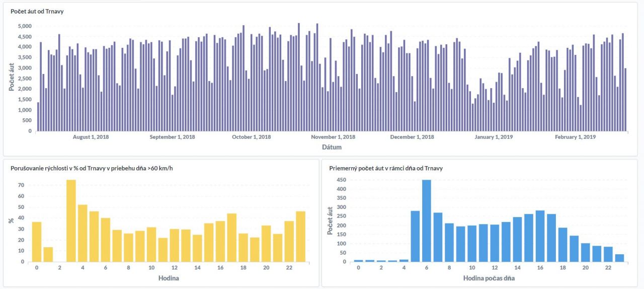Click the tallest blue bar at hour 6

[x=427, y=221]
